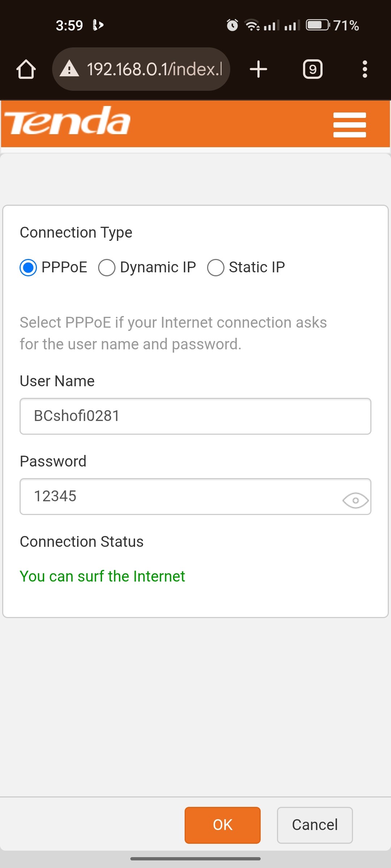Tap the alarm clock status icon

pos(232,25)
